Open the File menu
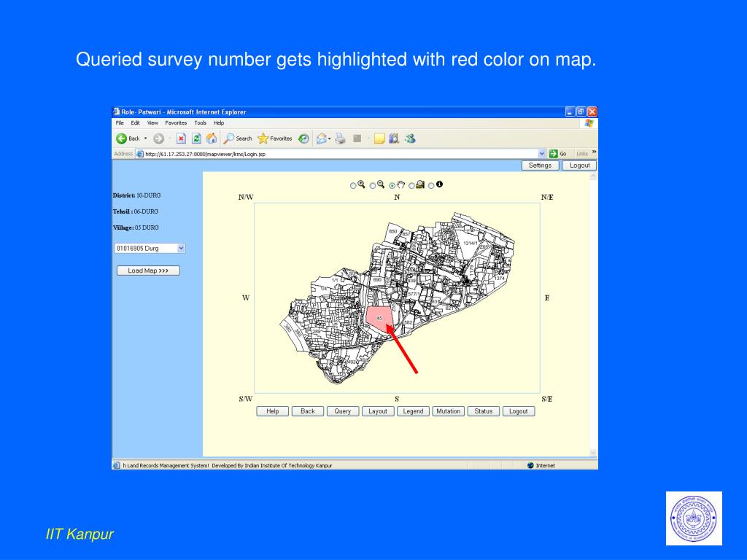 (x=120, y=122)
